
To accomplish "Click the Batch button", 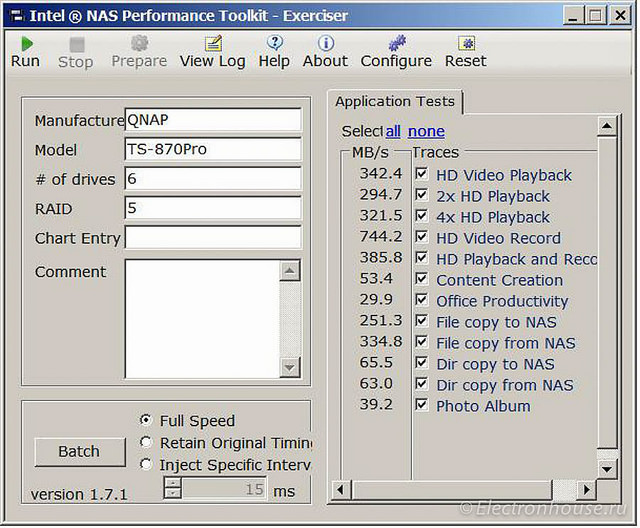I will (80, 452).
